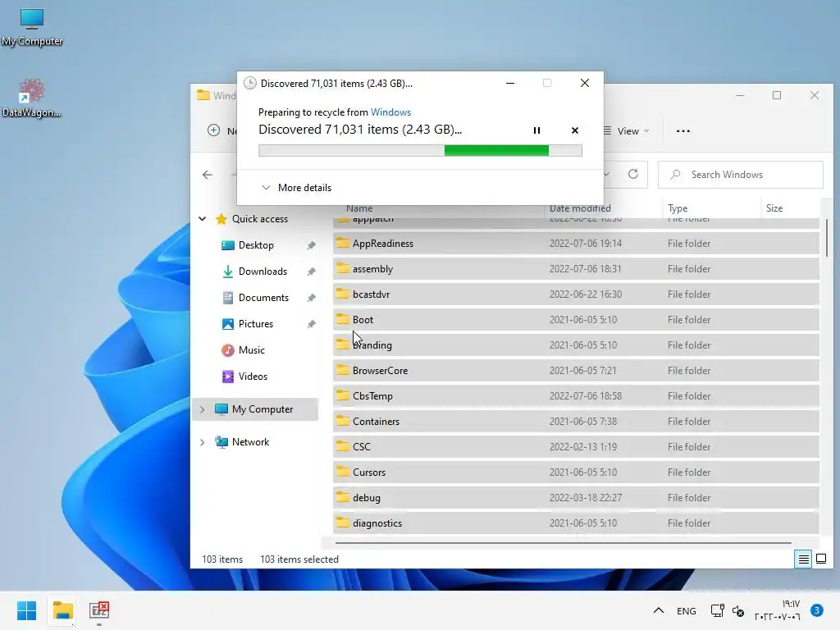Click the New button in Explorer toolbar
This screenshot has width=840, height=630.
pos(223,130)
